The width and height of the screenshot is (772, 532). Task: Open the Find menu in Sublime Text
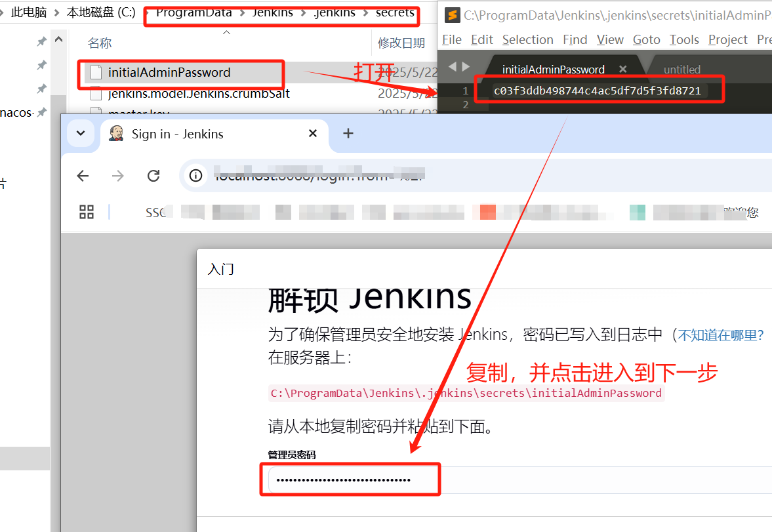575,40
